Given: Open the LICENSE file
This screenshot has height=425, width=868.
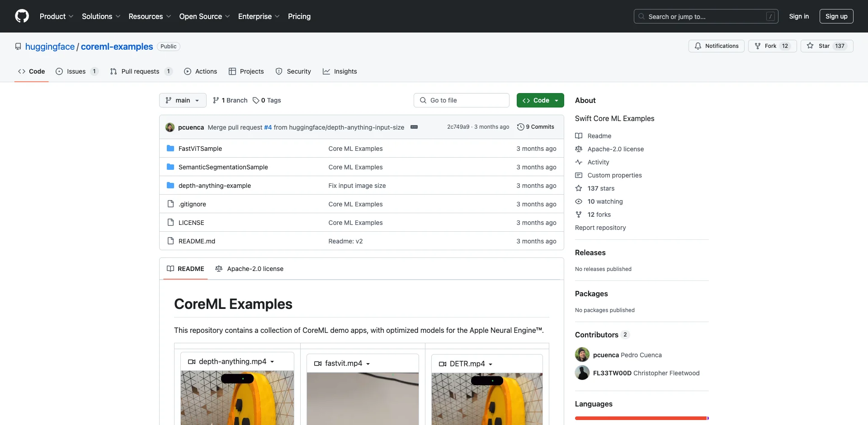Looking at the screenshot, I should (191, 223).
